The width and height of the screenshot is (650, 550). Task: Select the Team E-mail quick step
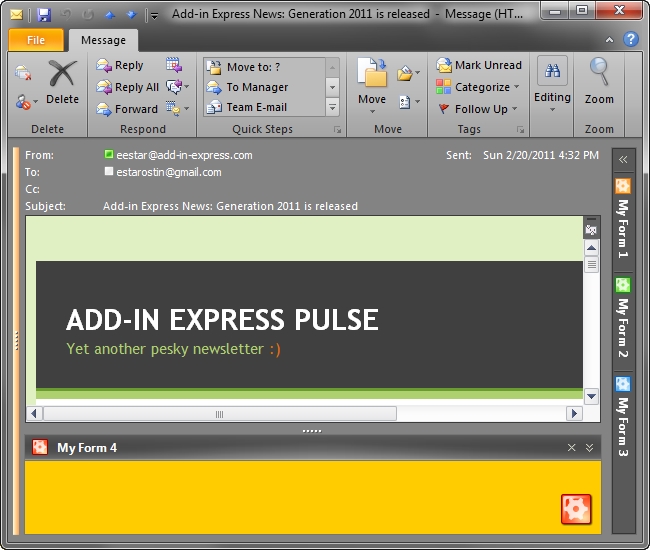point(265,107)
